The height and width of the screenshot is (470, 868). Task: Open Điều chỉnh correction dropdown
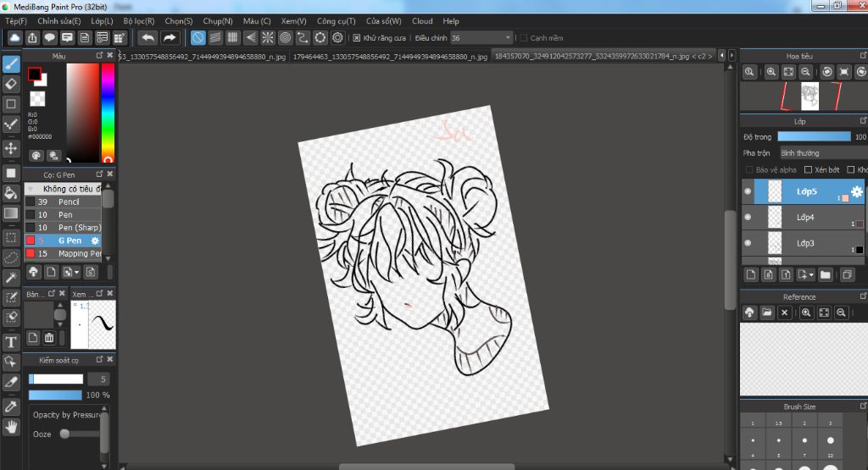point(481,37)
